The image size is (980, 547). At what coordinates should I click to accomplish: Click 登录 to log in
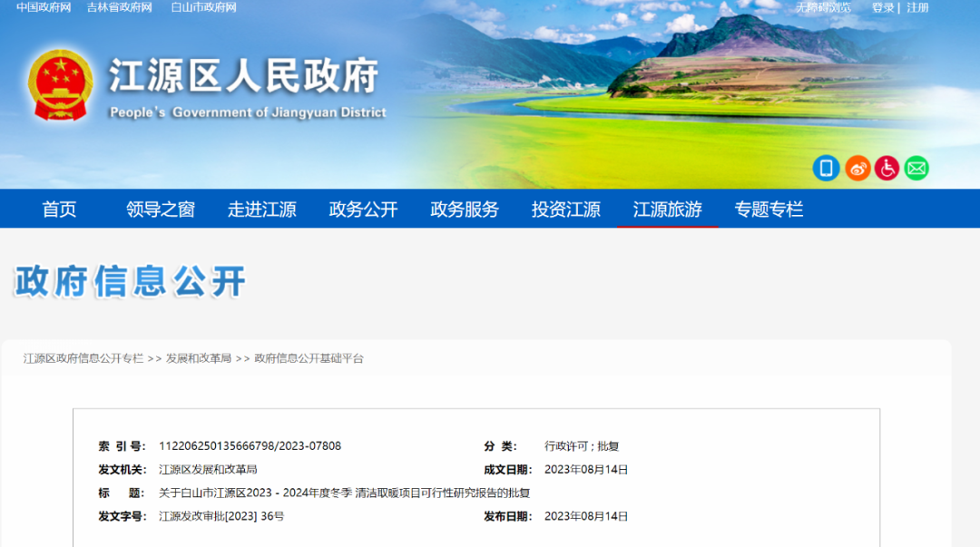click(883, 7)
